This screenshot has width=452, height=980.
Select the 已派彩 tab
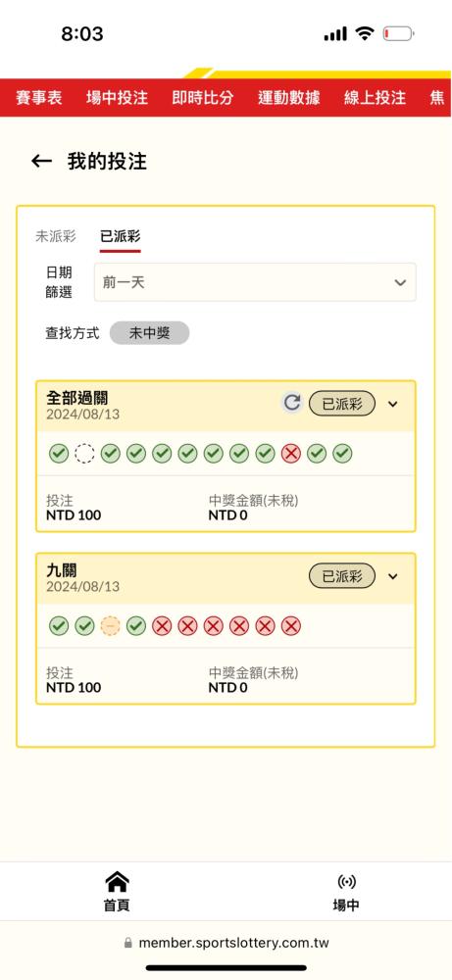pyautogui.click(x=120, y=236)
